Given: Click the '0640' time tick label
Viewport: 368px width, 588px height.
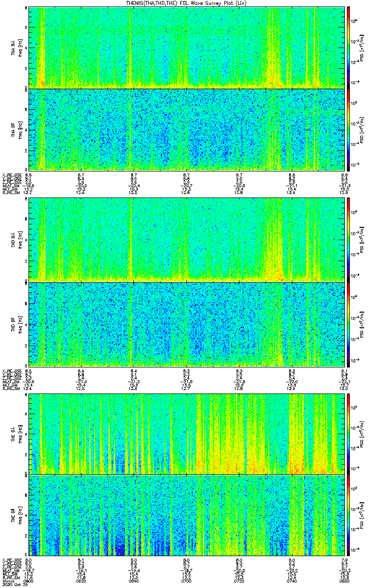Looking at the screenshot, I should click(x=133, y=581).
